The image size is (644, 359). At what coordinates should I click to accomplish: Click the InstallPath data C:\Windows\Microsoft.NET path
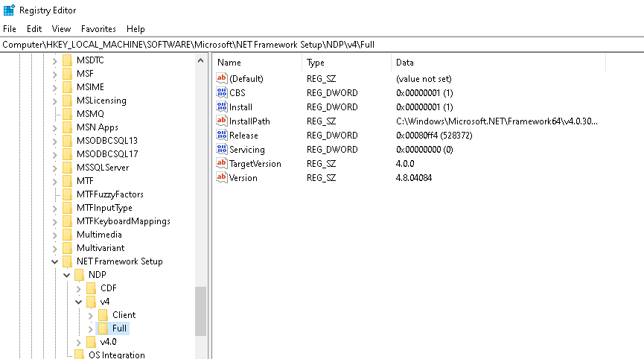[497, 121]
